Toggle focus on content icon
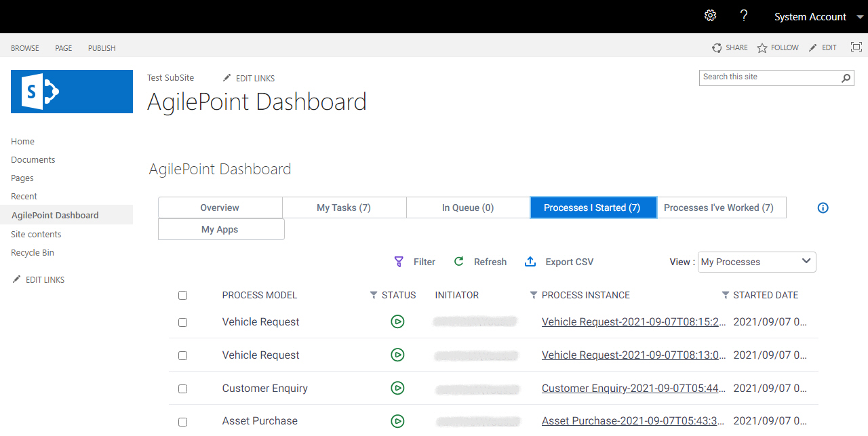 click(856, 47)
